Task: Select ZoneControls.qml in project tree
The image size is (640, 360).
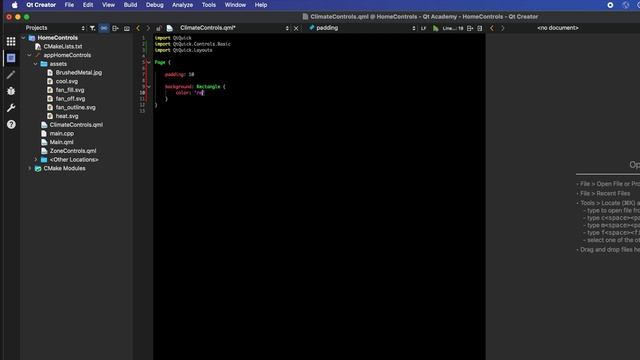Action: click(73, 151)
